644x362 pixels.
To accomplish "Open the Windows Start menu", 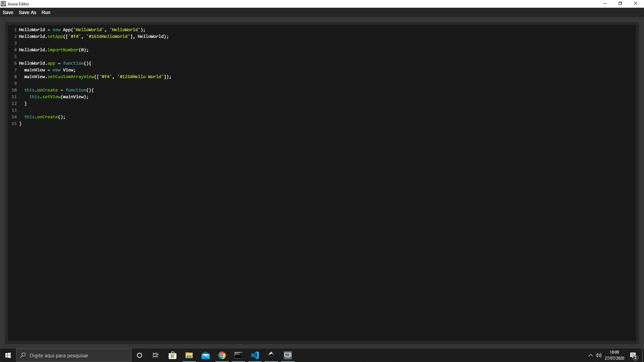I will [8, 355].
